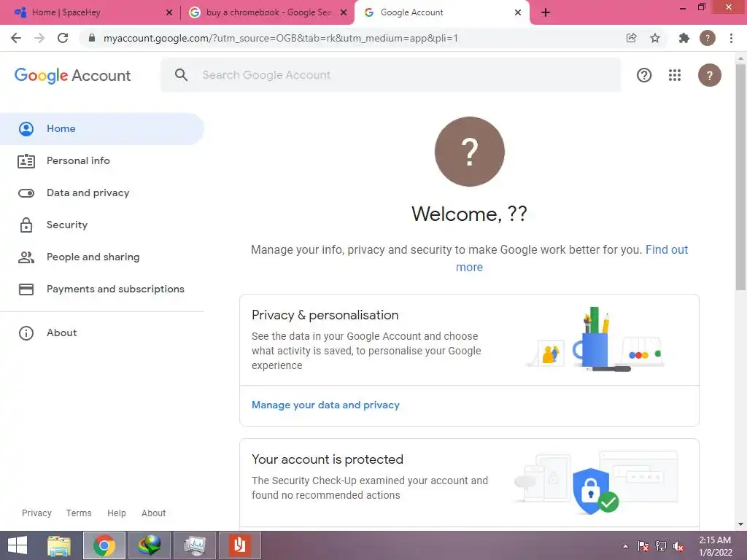Click the address bar URL
747x560 pixels.
point(281,38)
